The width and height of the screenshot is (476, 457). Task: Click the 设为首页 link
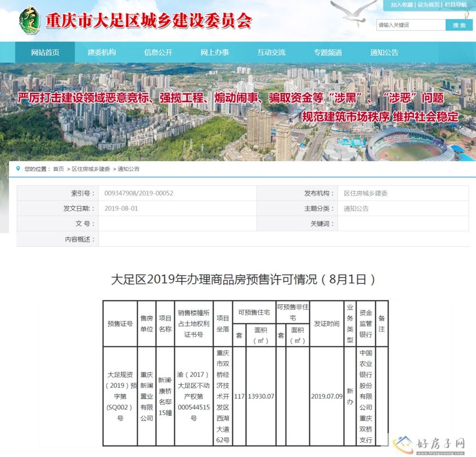click(429, 5)
